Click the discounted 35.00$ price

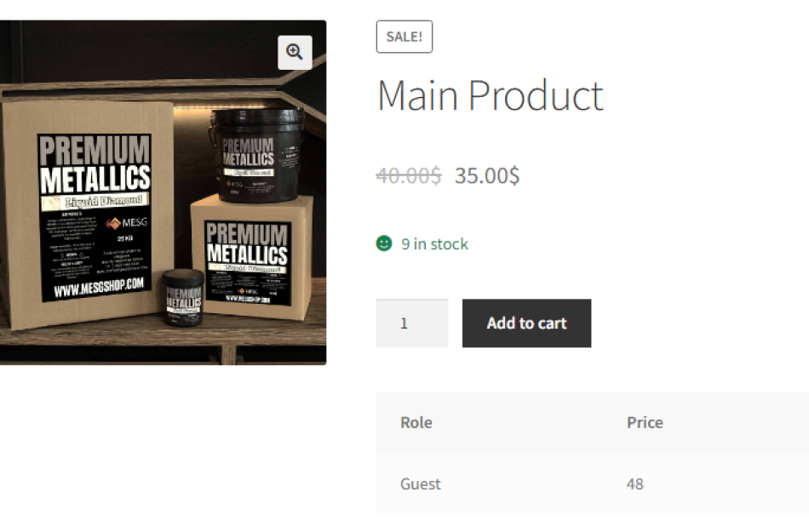(x=485, y=176)
